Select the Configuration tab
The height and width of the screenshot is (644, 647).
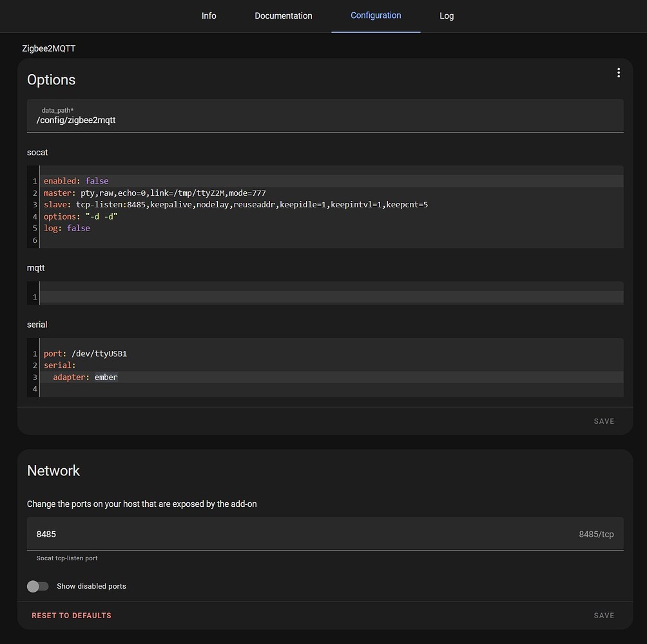pyautogui.click(x=376, y=15)
